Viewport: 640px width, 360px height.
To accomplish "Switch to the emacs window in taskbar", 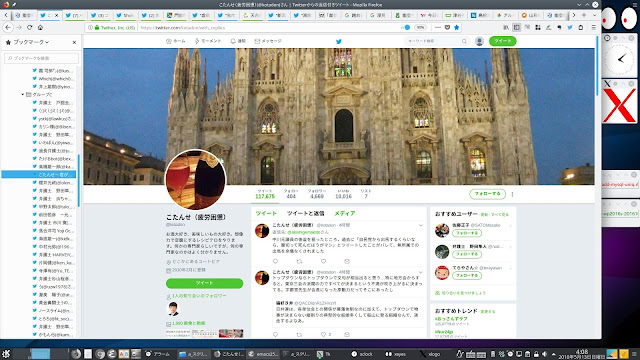I will coord(263,354).
